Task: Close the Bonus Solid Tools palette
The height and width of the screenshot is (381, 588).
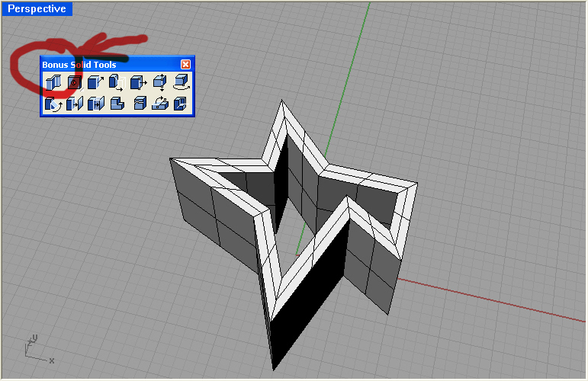Action: [185, 65]
